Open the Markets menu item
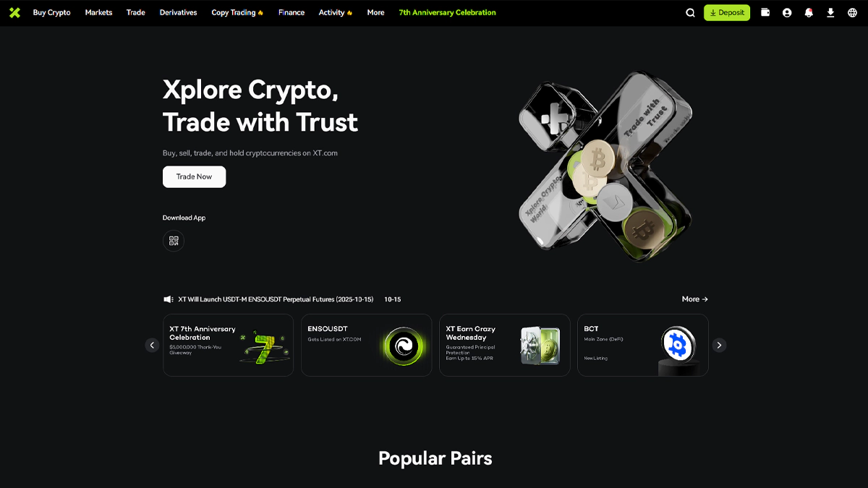Image resolution: width=868 pixels, height=488 pixels. 98,12
